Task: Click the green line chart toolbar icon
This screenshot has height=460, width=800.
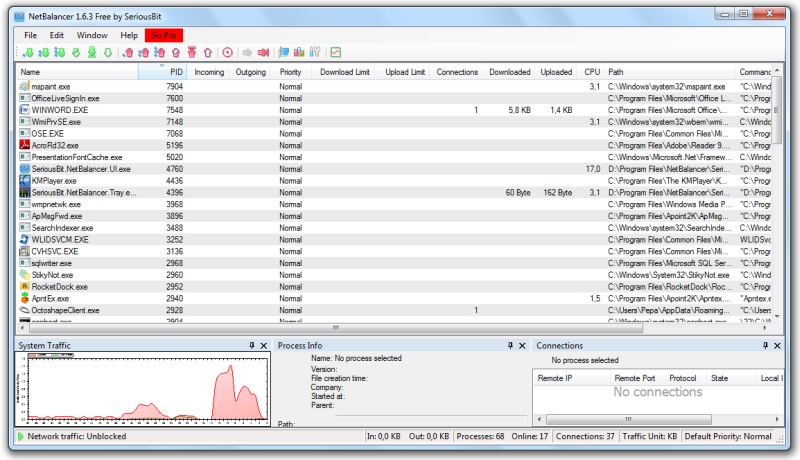Action: point(335,53)
